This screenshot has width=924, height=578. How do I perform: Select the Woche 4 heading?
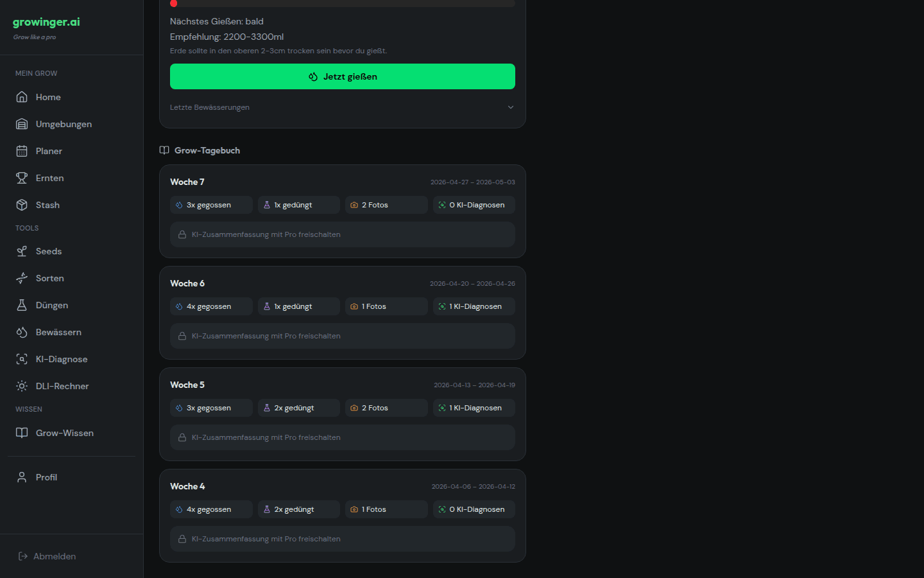coord(187,486)
